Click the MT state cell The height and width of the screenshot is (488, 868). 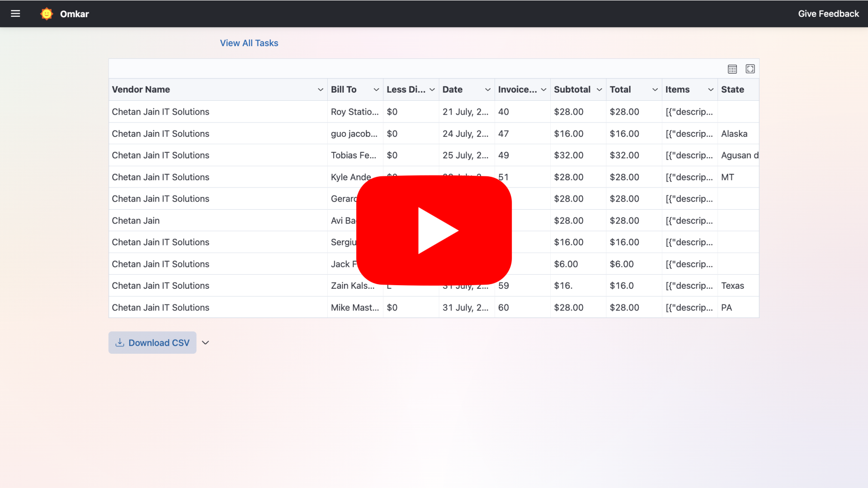738,177
